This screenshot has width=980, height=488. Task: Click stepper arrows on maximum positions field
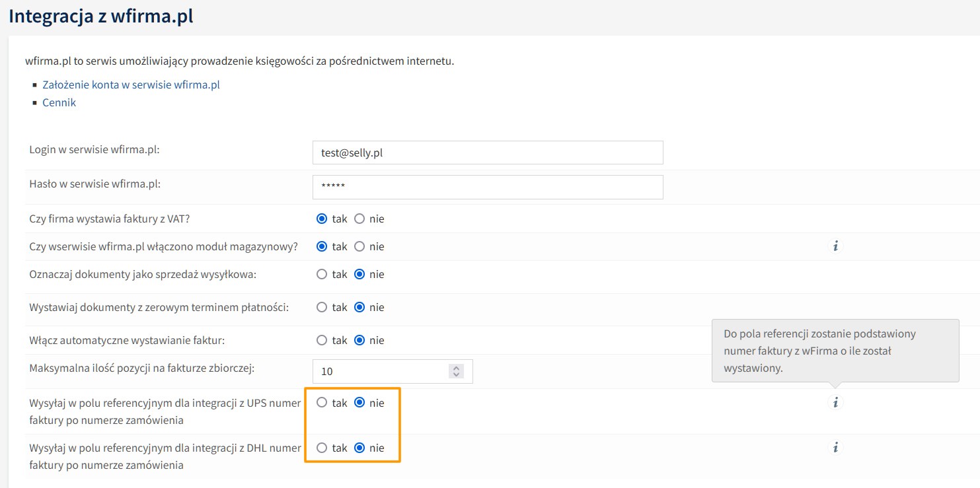click(x=456, y=371)
